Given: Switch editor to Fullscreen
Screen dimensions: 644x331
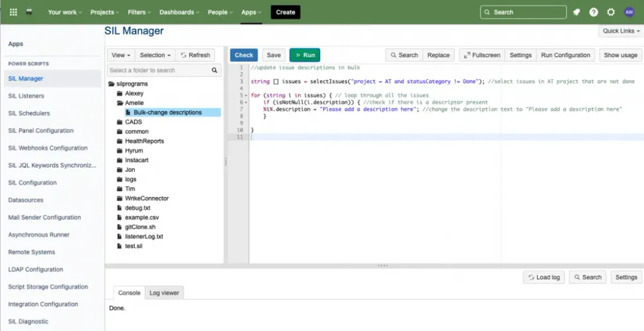Looking at the screenshot, I should coord(482,55).
